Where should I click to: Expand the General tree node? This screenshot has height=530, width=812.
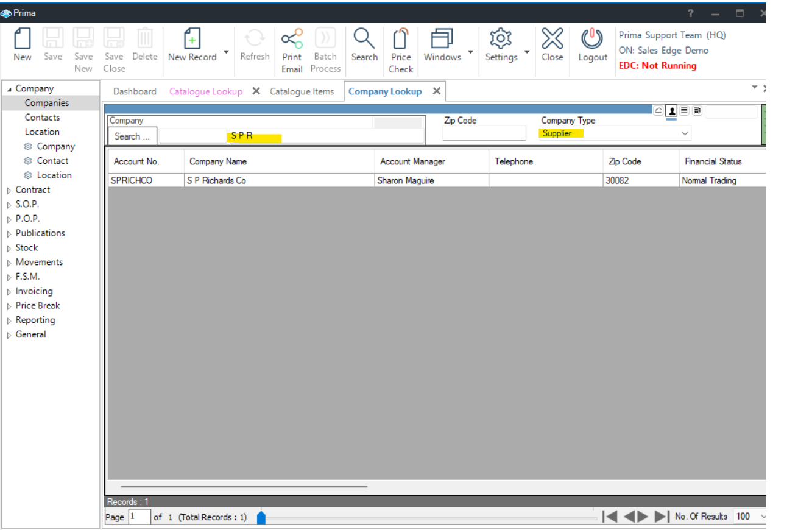pos(9,335)
